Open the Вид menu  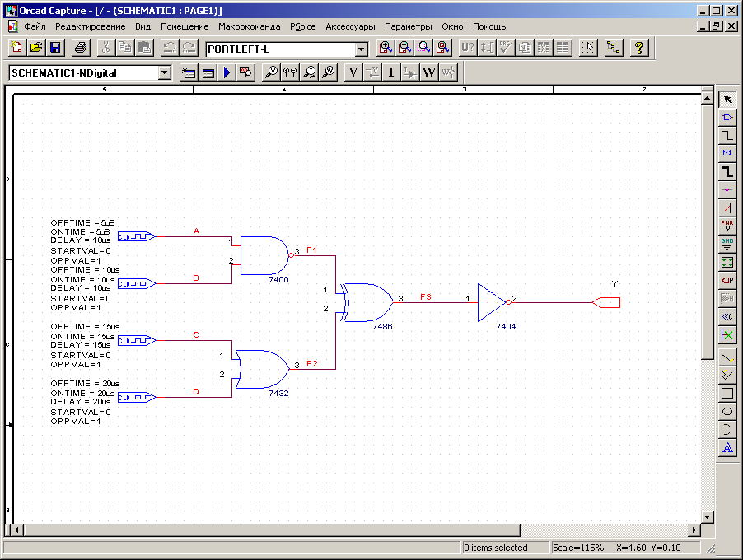(x=143, y=26)
